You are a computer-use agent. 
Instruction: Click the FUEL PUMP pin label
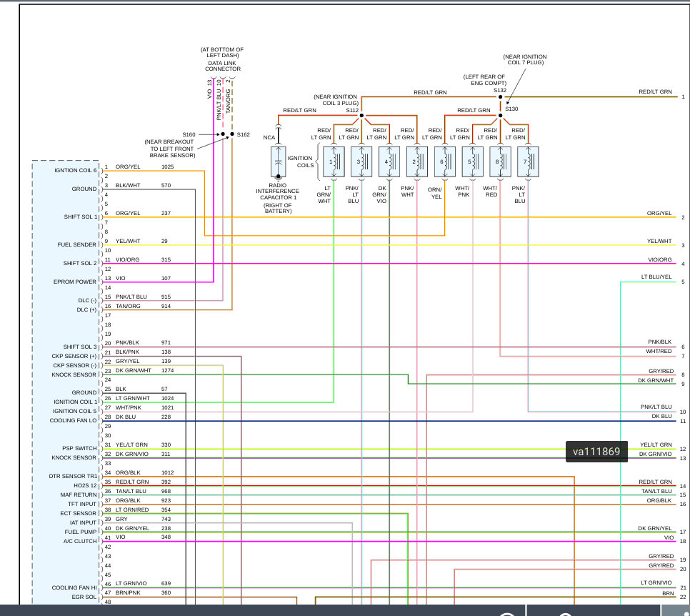(81, 532)
